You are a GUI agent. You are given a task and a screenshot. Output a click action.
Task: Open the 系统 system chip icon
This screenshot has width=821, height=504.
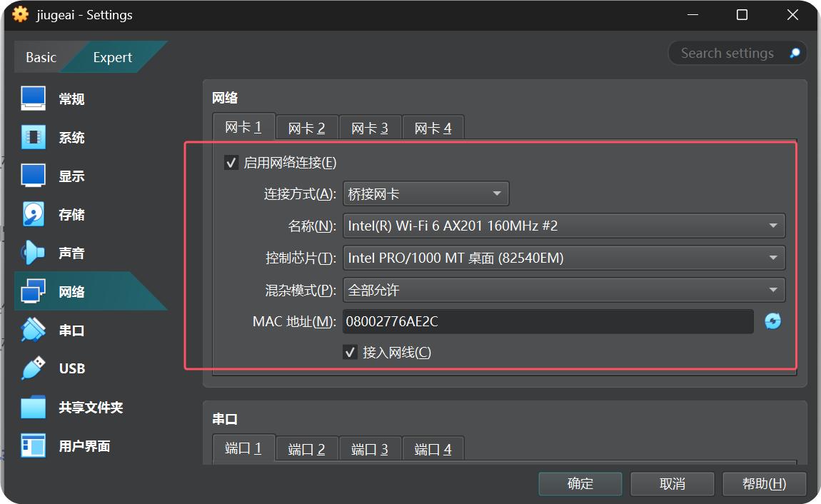click(33, 137)
